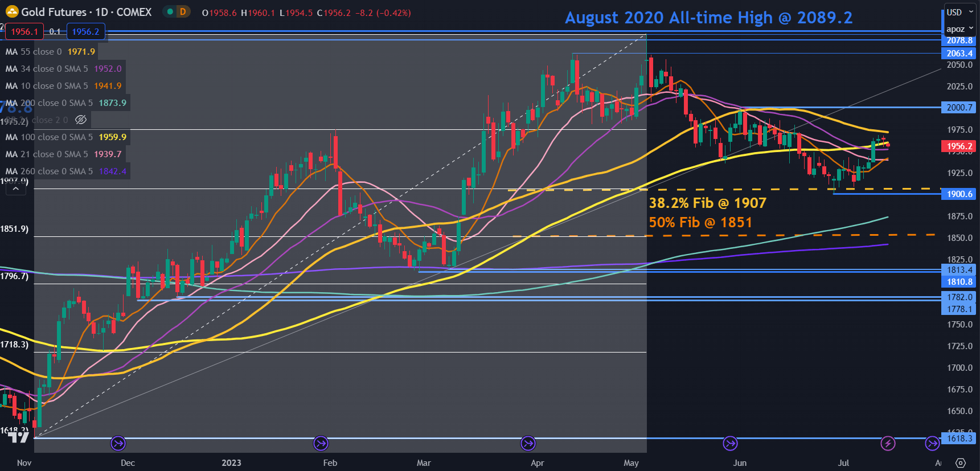Click the Feb label on time axis
Viewport: 980px width, 471px height.
tap(330, 463)
